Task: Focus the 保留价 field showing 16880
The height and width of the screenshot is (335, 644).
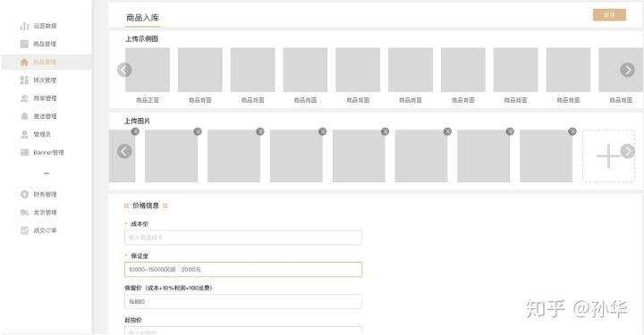Action: click(x=243, y=301)
